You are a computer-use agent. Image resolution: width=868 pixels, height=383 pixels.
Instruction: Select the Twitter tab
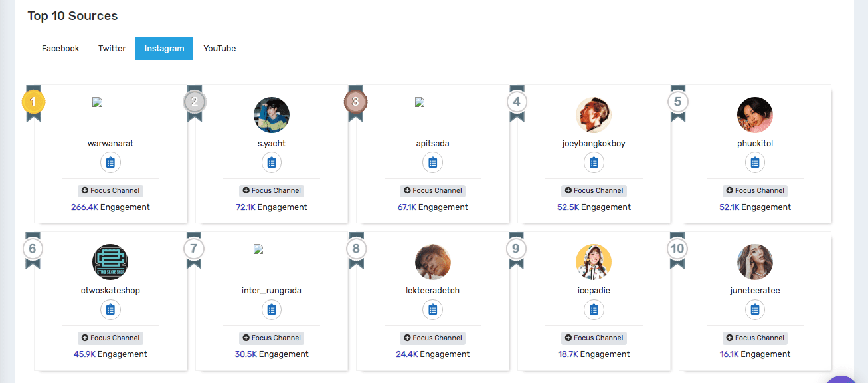pyautogui.click(x=112, y=49)
